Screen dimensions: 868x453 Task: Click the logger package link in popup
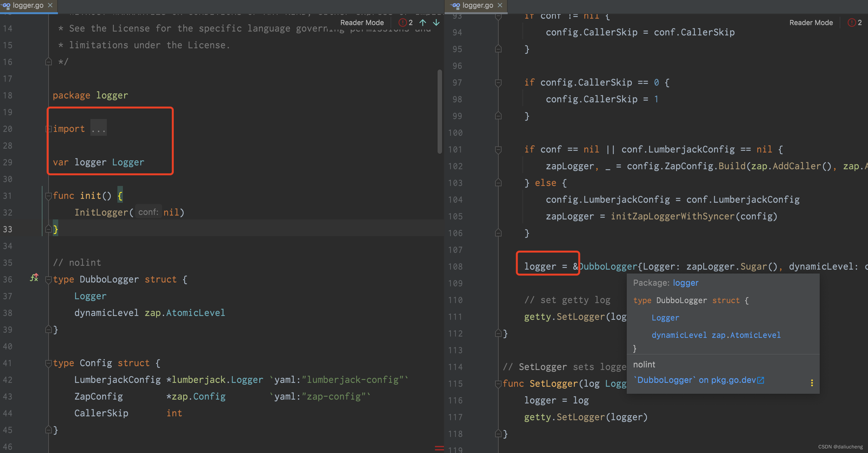pos(686,283)
